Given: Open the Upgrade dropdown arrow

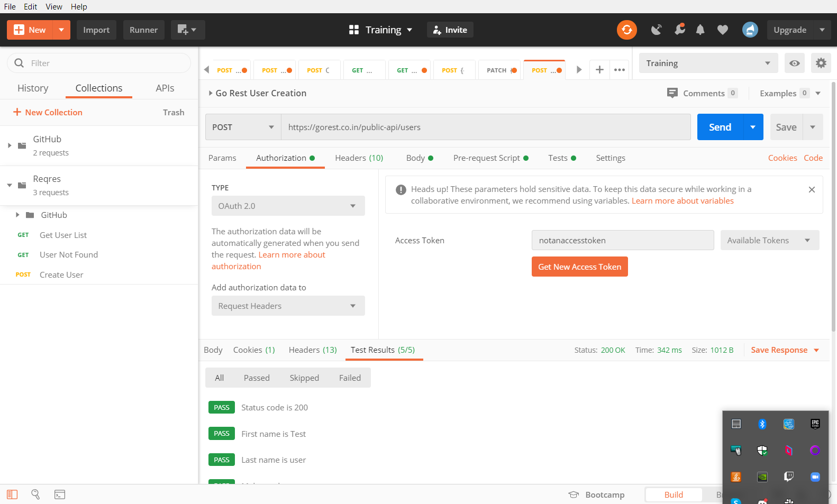Looking at the screenshot, I should (x=822, y=30).
